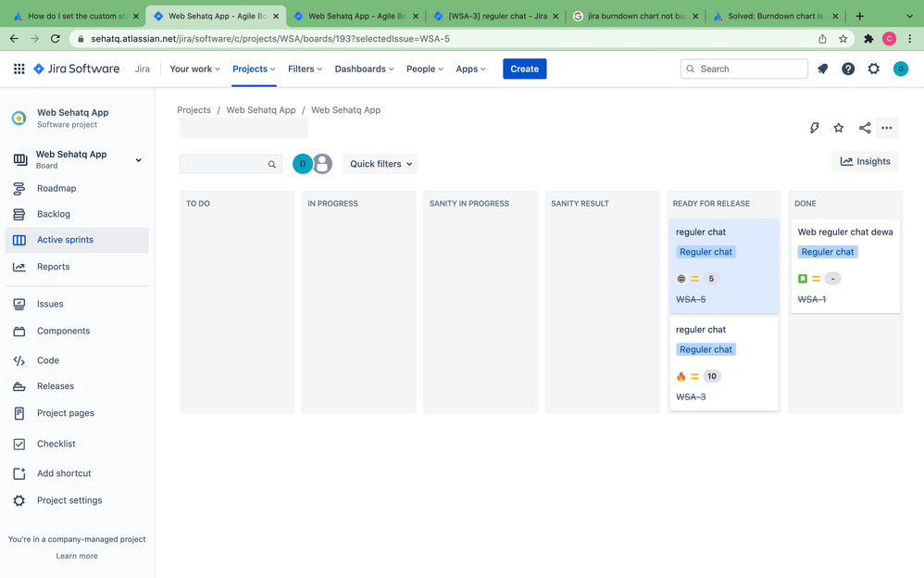This screenshot has height=578, width=924.
Task: Open a new browser tab
Action: tap(859, 16)
